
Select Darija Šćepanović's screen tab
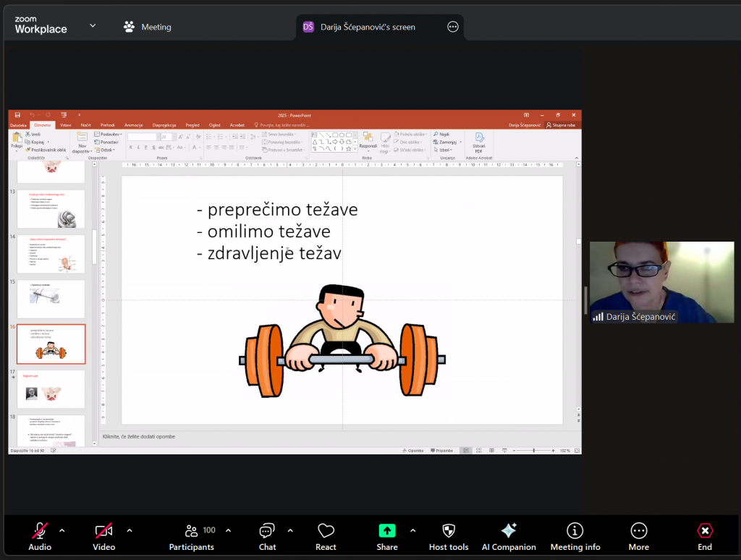[368, 27]
